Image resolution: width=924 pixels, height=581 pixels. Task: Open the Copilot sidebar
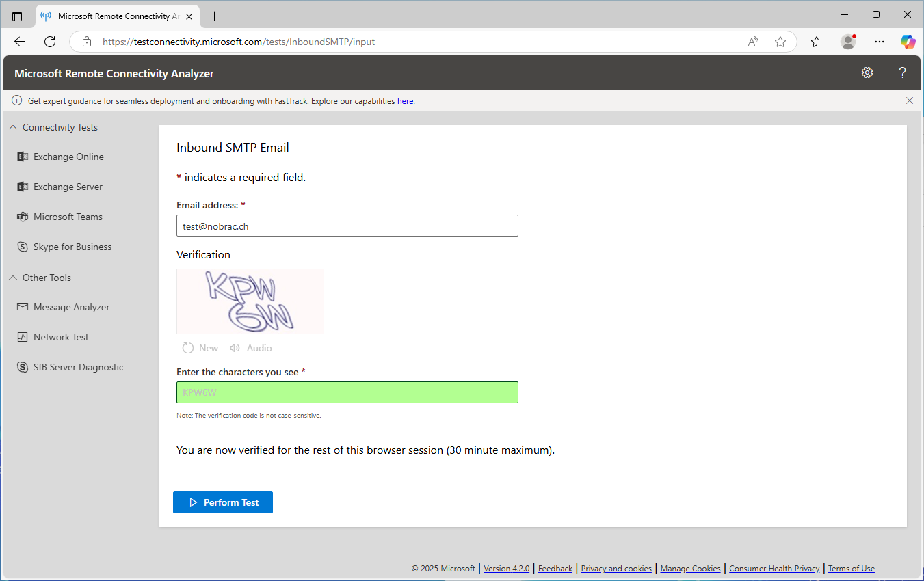pyautogui.click(x=908, y=42)
